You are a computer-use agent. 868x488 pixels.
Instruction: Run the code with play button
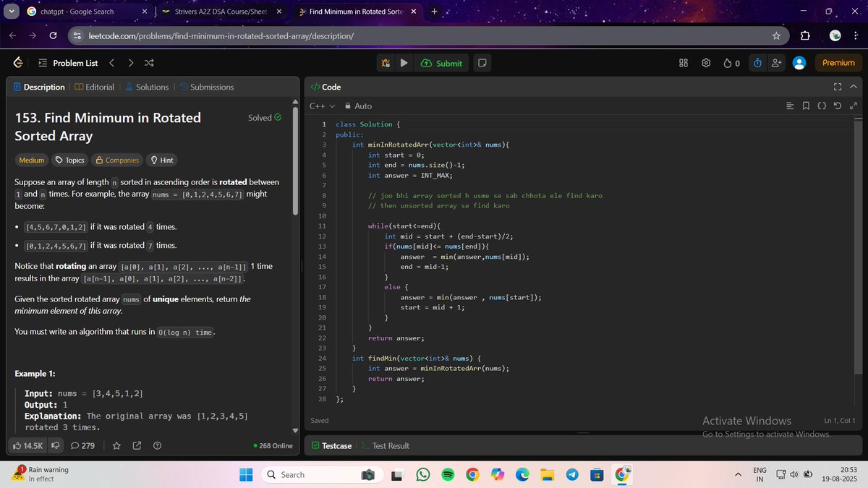coord(404,63)
